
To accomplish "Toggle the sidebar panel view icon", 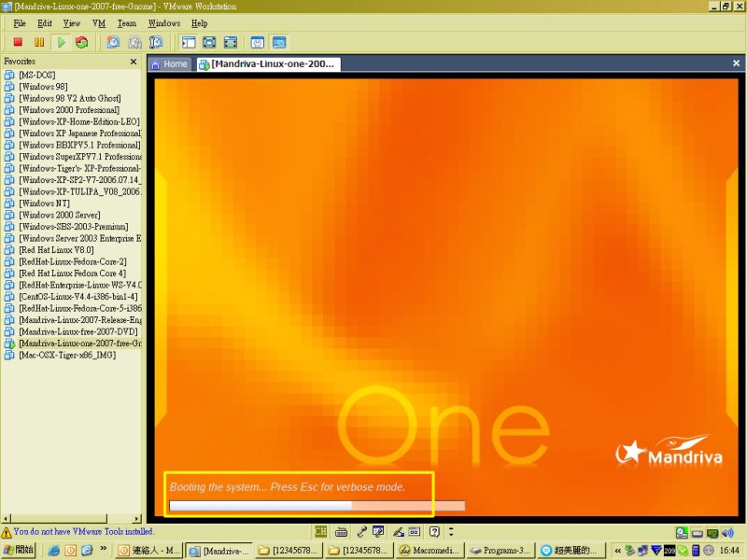I will pyautogui.click(x=189, y=42).
